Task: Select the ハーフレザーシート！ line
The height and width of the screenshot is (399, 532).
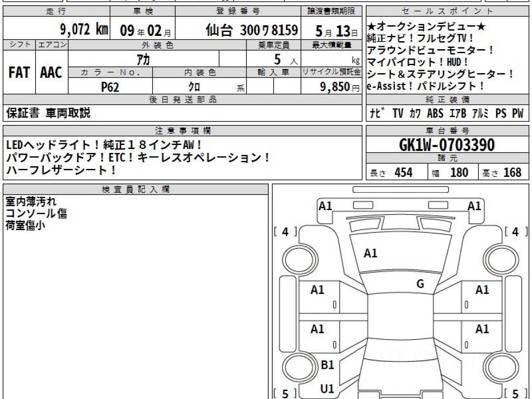Action: click(61, 170)
